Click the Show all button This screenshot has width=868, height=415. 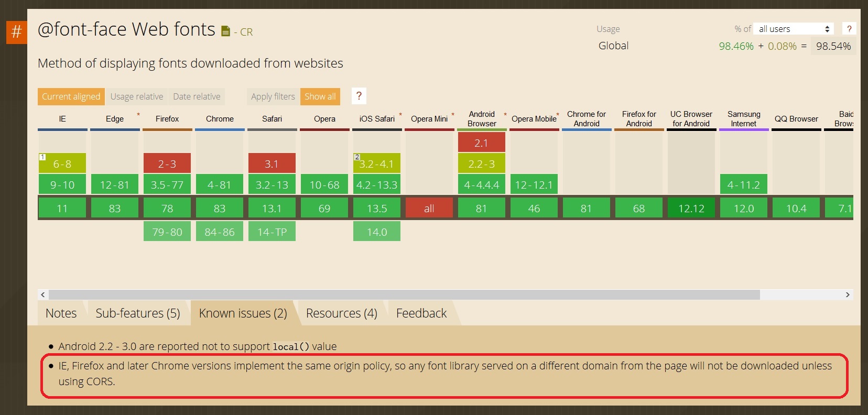pyautogui.click(x=320, y=96)
